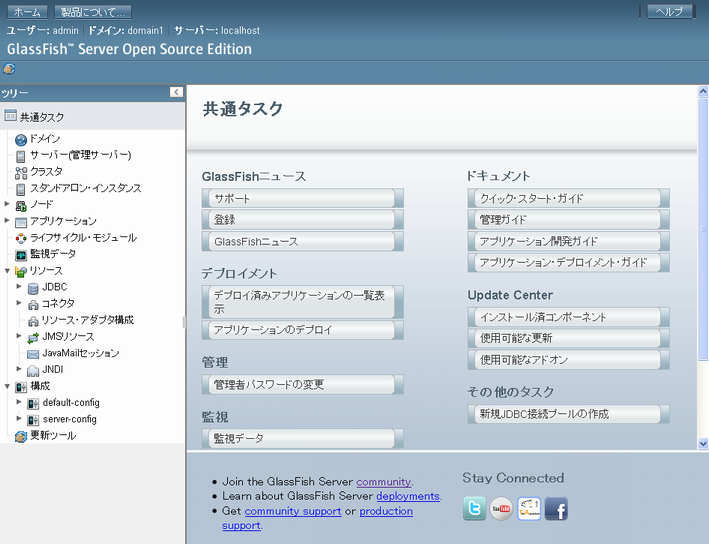Click the JDBC database icon

[33, 288]
